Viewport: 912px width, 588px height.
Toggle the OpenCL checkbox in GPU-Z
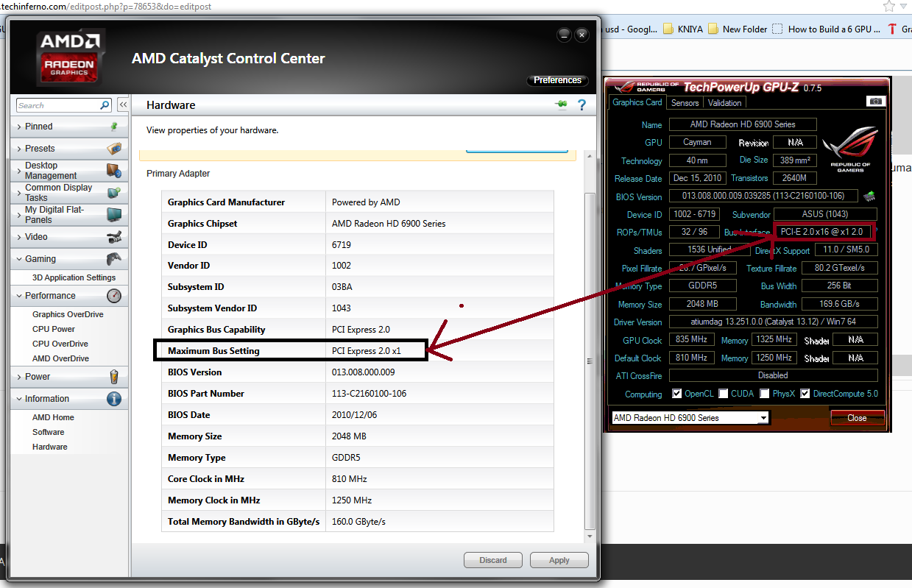677,394
